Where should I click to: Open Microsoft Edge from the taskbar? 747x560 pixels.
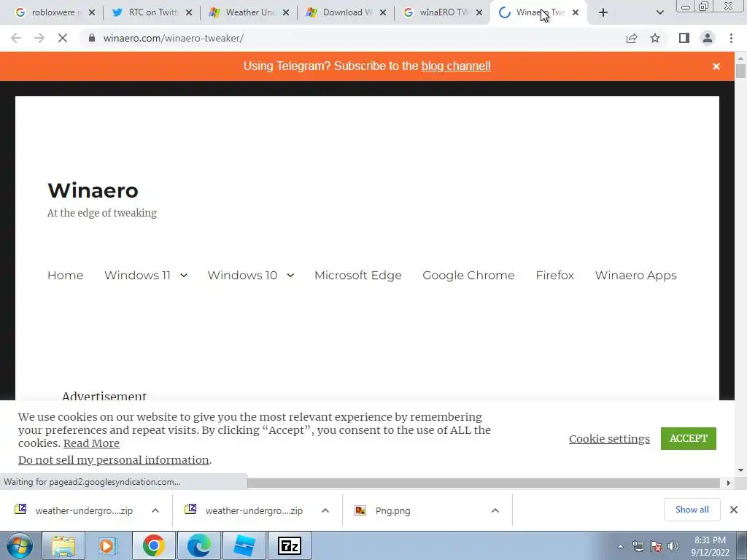(198, 545)
